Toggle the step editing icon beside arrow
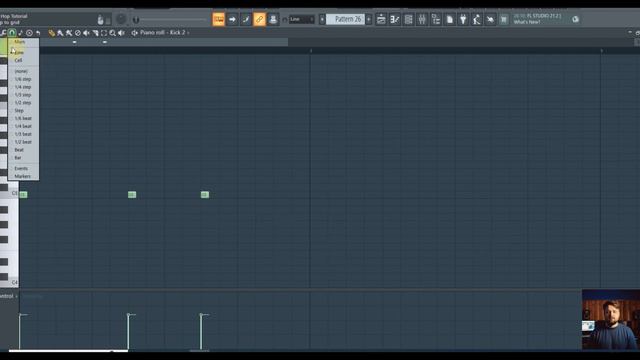 point(246,19)
